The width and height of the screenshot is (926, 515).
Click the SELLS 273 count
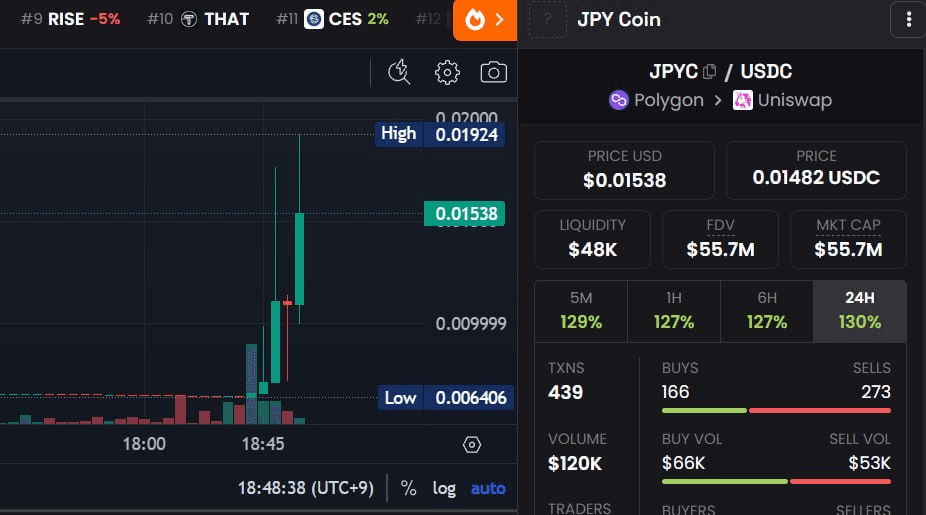pos(876,392)
